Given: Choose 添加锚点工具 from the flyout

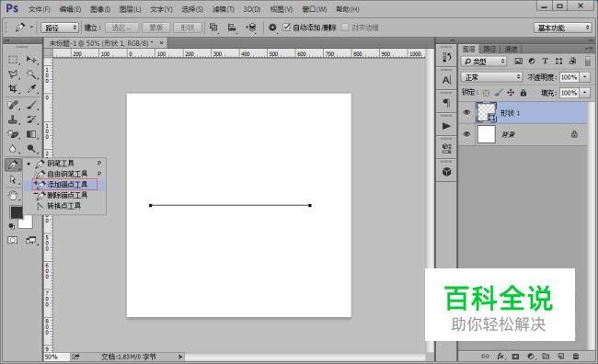Looking at the screenshot, I should (x=64, y=185).
